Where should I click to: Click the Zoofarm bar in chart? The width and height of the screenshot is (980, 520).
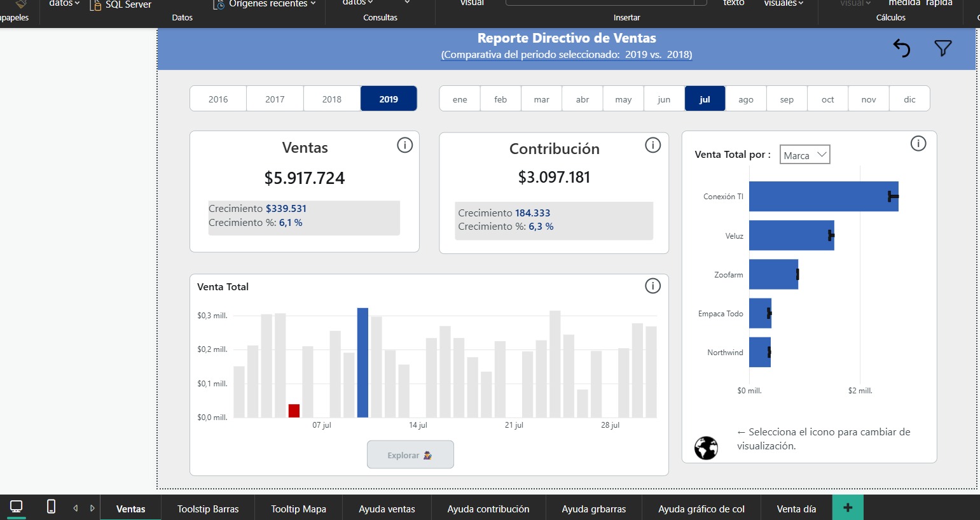tap(773, 274)
